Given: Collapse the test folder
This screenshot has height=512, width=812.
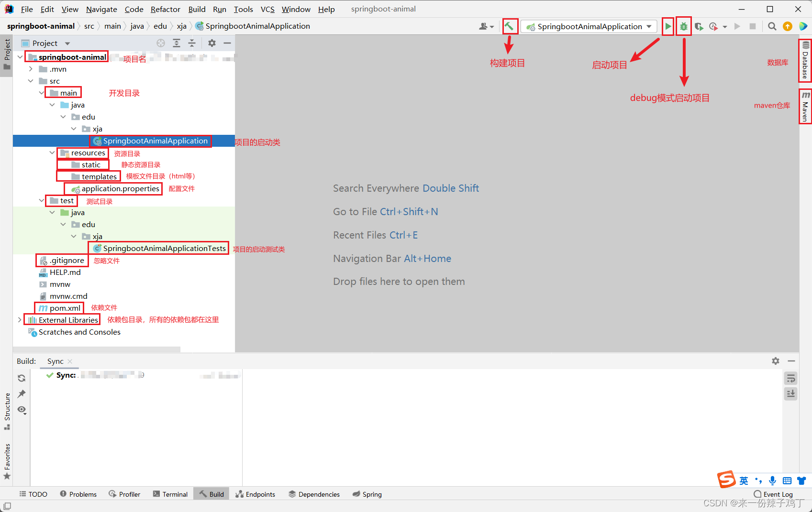Looking at the screenshot, I should pos(42,200).
